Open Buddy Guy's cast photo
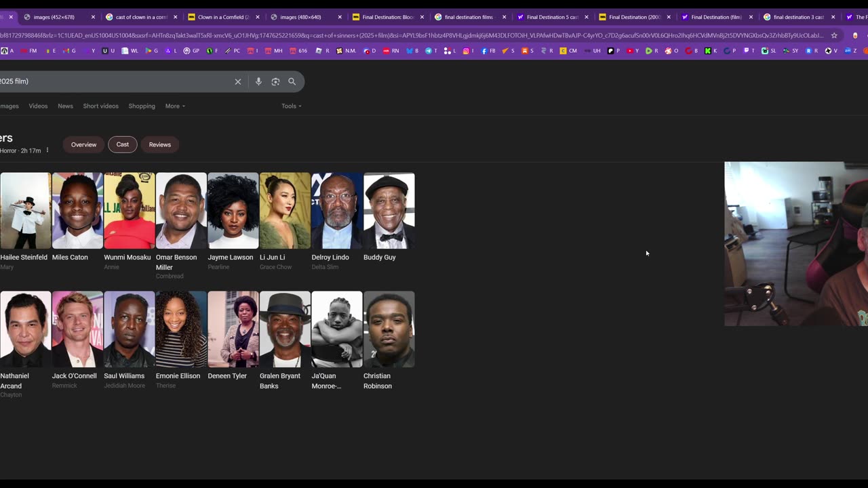This screenshot has width=868, height=488. pyautogui.click(x=389, y=211)
